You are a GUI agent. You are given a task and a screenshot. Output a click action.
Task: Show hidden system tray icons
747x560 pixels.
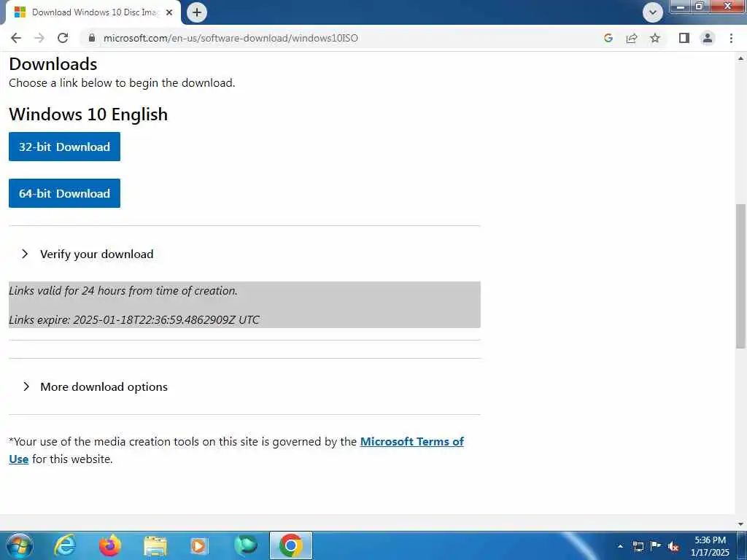[x=620, y=546]
